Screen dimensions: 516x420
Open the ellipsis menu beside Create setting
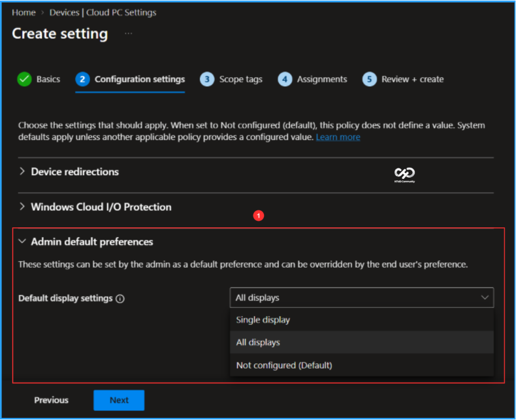[128, 33]
